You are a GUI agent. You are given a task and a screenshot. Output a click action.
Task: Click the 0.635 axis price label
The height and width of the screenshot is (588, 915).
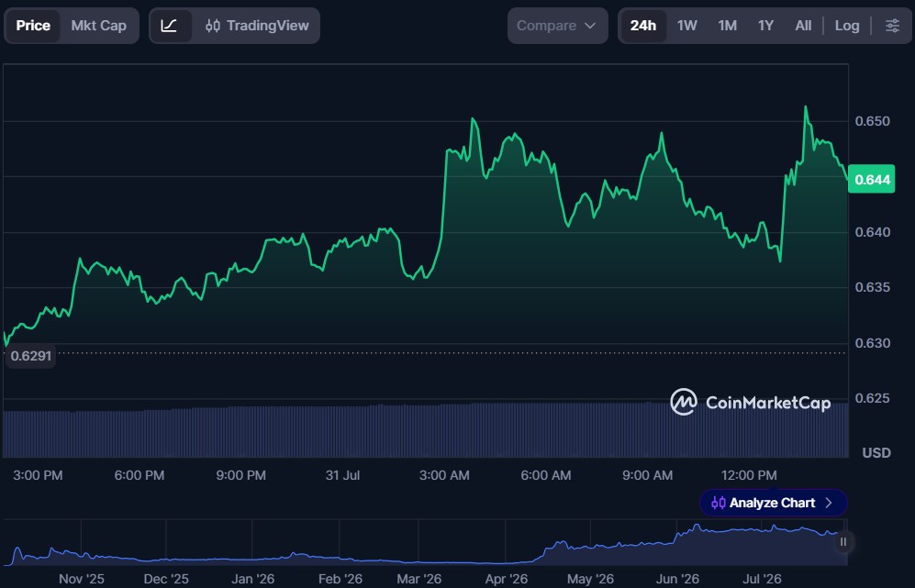(873, 287)
